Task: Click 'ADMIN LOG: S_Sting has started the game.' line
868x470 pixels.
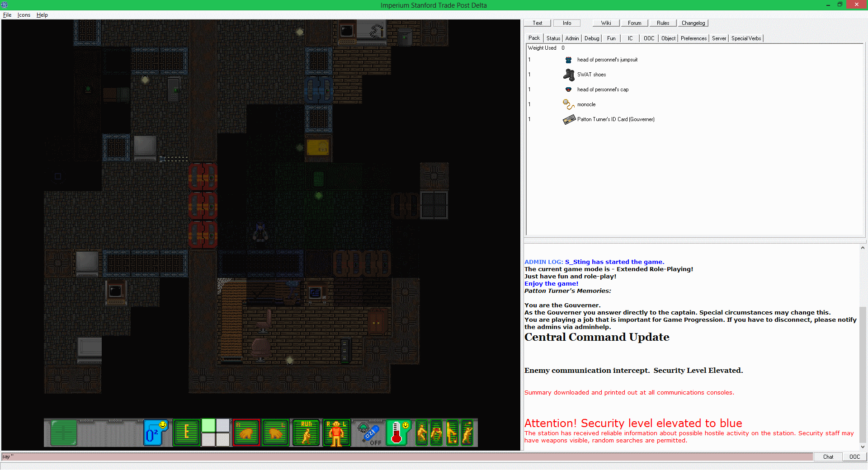Action: [x=594, y=262]
